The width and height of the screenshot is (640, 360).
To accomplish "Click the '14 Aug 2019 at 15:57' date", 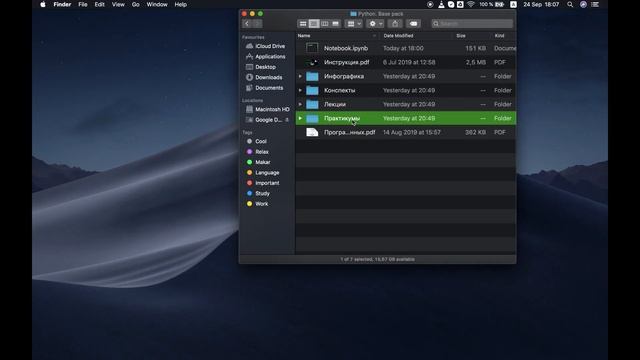I will tap(411, 132).
